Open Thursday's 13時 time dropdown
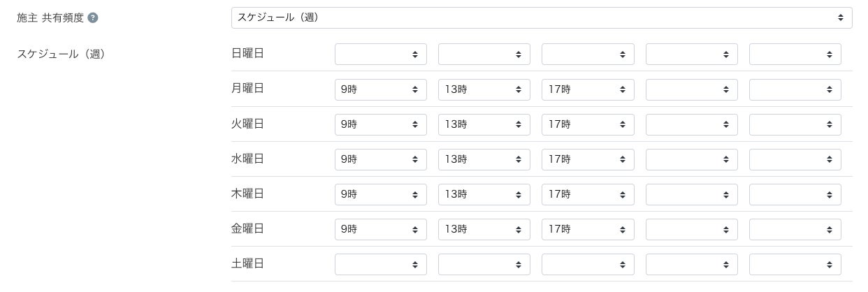 point(484,194)
